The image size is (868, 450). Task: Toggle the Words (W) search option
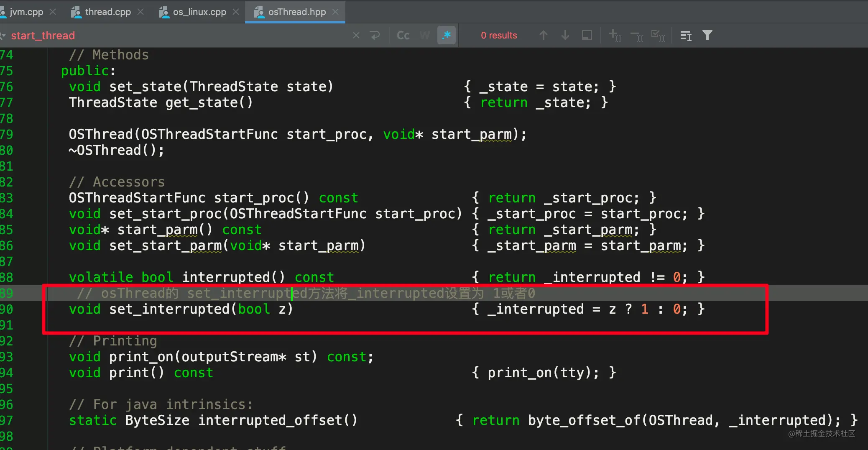pyautogui.click(x=424, y=36)
